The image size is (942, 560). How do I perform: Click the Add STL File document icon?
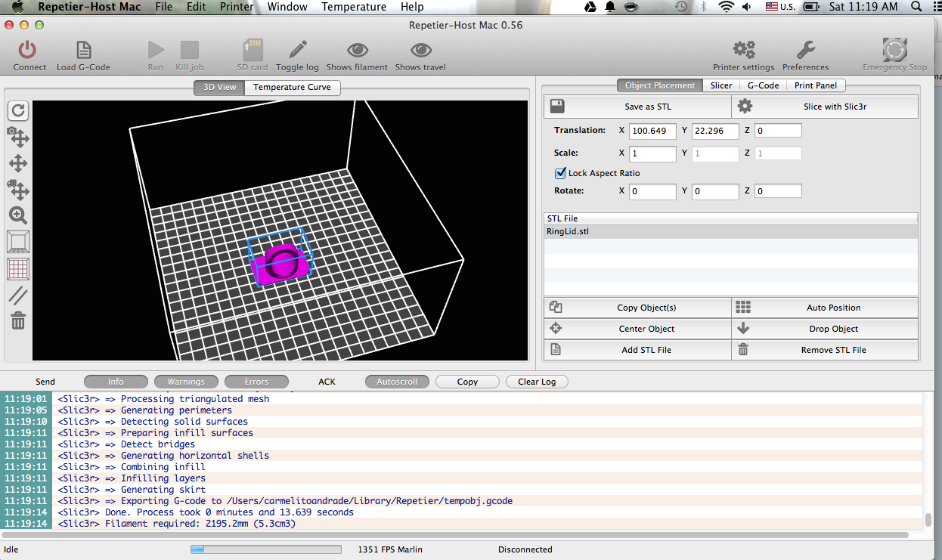tap(556, 350)
